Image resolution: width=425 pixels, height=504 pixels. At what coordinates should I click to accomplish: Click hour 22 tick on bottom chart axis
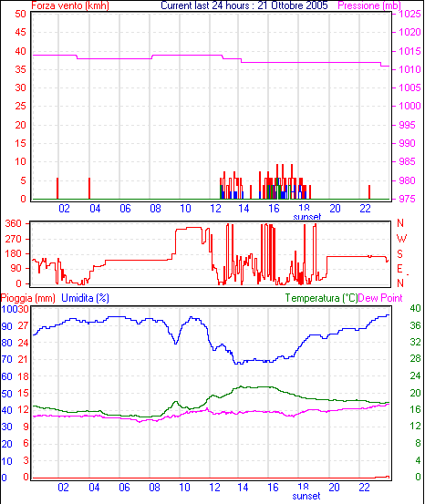364,488
